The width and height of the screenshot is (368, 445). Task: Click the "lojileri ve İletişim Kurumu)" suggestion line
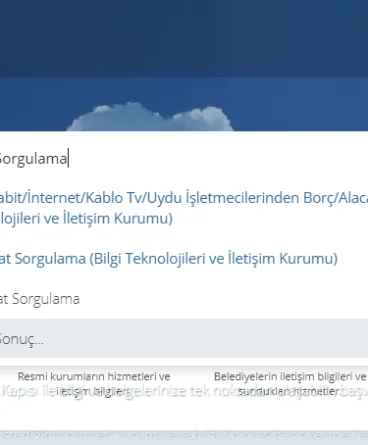click(x=86, y=218)
